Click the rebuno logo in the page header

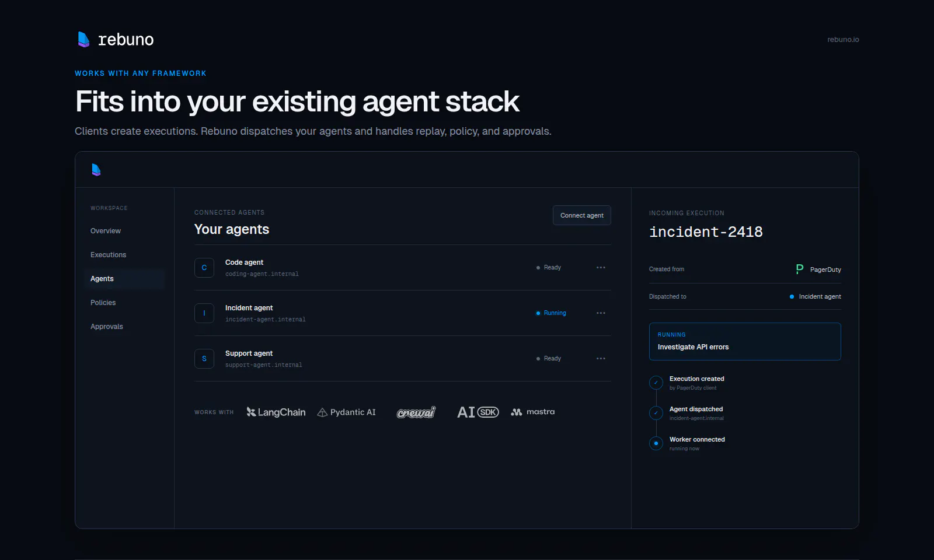pyautogui.click(x=116, y=39)
